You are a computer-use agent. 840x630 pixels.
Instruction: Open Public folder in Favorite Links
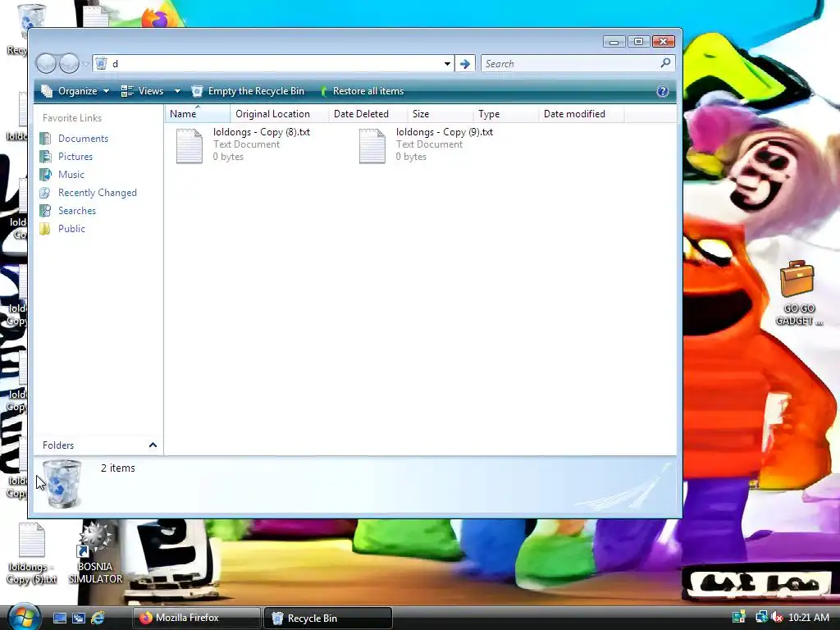tap(71, 229)
